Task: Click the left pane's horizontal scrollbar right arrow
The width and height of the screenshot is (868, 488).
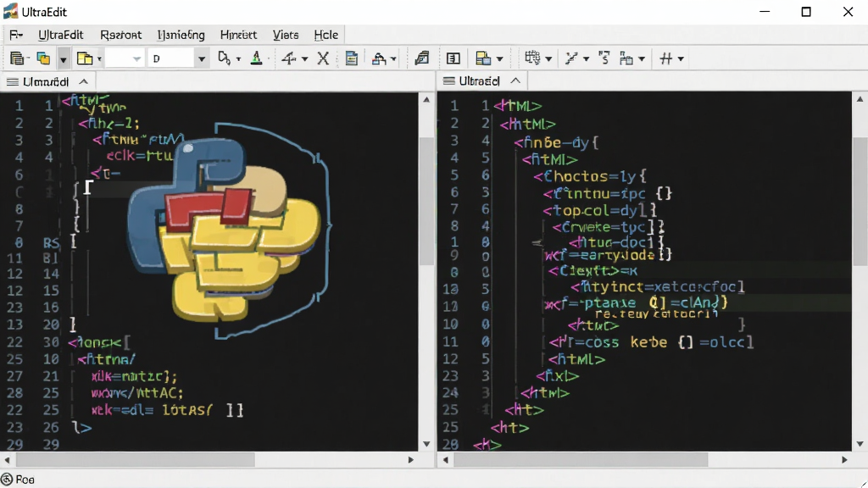Action: pyautogui.click(x=411, y=459)
